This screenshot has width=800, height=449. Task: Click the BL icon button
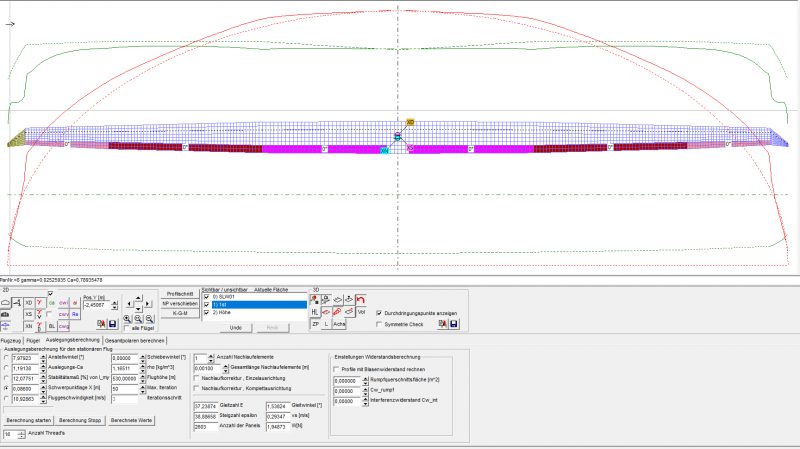51,326
